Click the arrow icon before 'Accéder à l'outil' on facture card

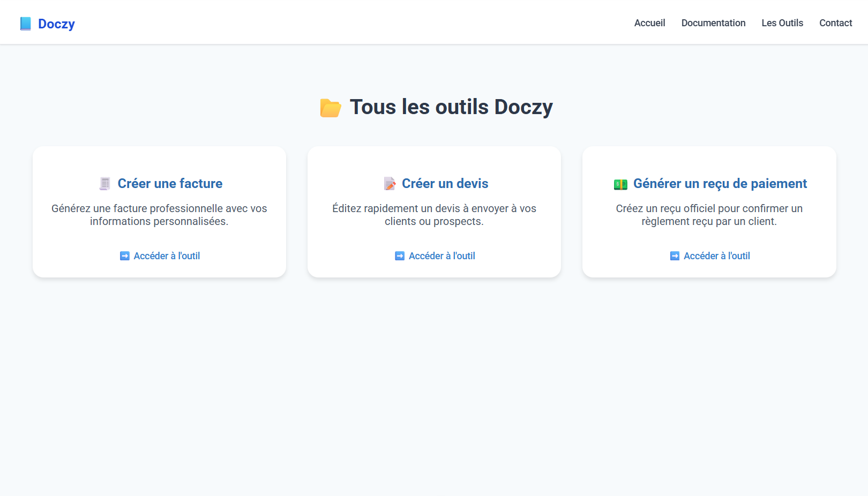coord(124,256)
